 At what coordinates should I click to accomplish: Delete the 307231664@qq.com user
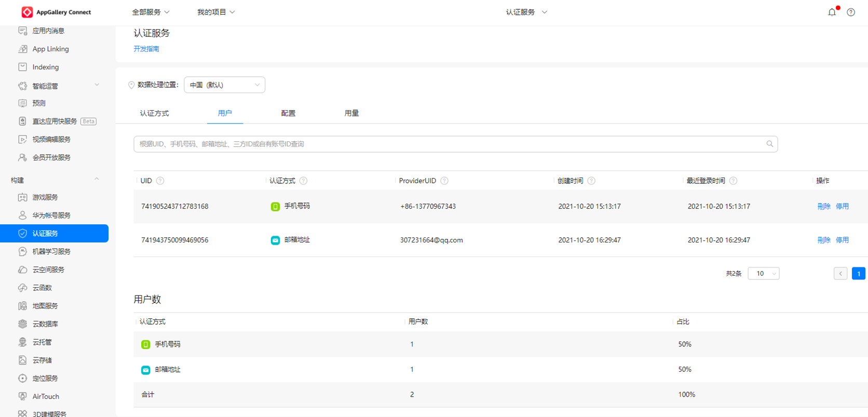point(824,240)
